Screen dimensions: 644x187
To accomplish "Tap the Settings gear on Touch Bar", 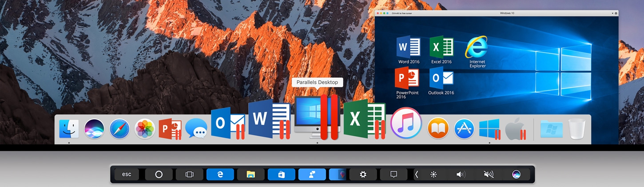I will point(363,175).
